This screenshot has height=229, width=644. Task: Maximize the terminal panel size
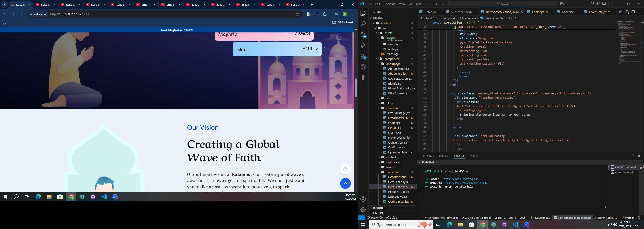point(633,156)
